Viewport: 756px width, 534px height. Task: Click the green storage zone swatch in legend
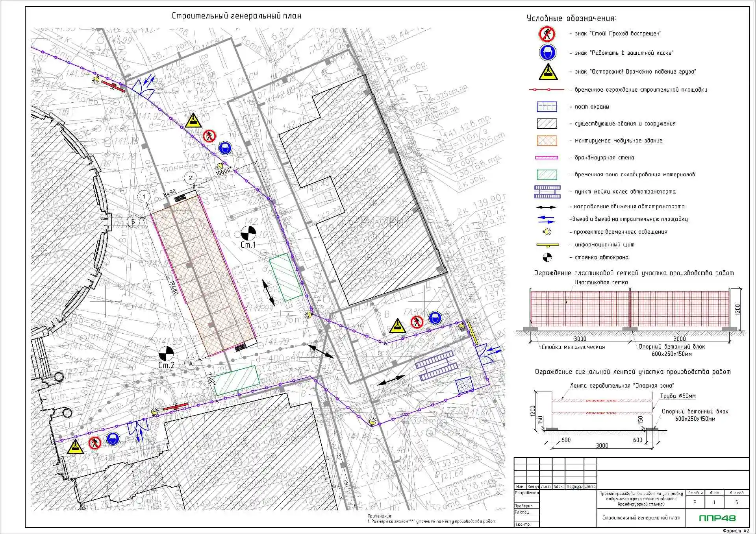click(x=547, y=174)
